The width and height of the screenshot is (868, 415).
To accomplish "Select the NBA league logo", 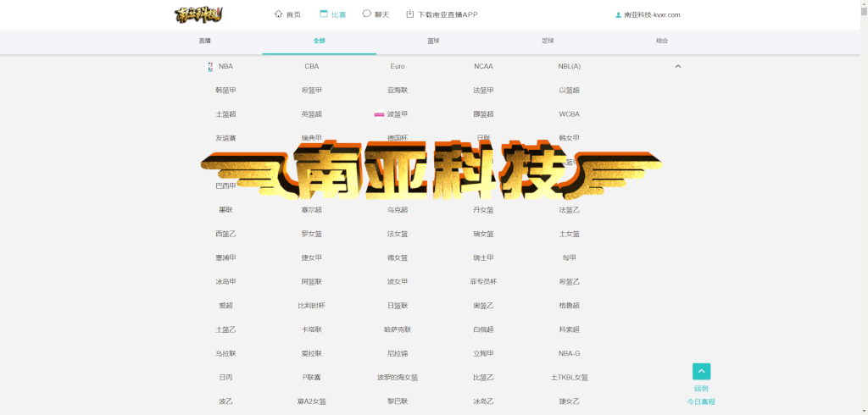I will click(x=210, y=66).
